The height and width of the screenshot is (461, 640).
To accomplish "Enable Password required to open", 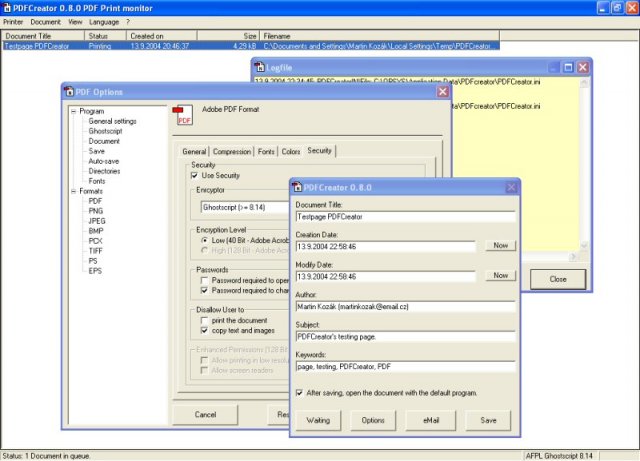I will point(204,281).
